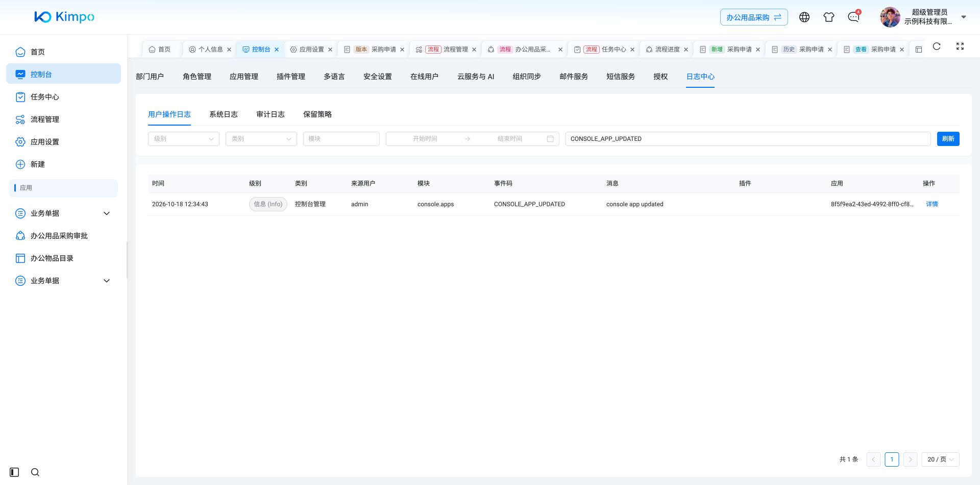Screen dimensions: 980x485
Task: Collapse the sidebar using bottom panel icon
Action: 14,472
